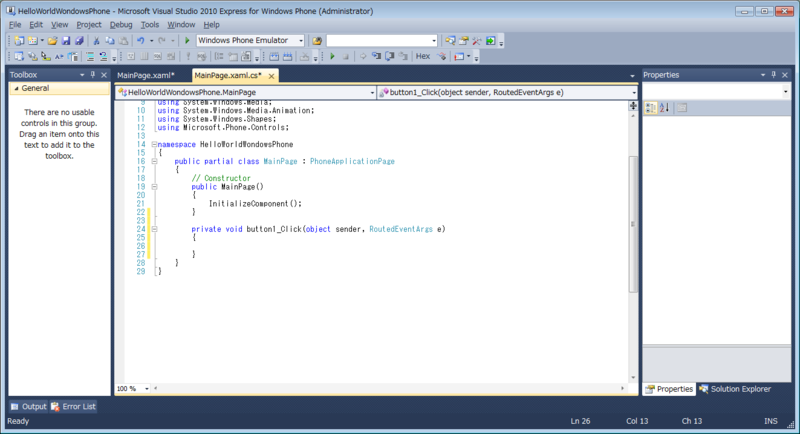Click the Stop Debugging square icon

point(345,57)
